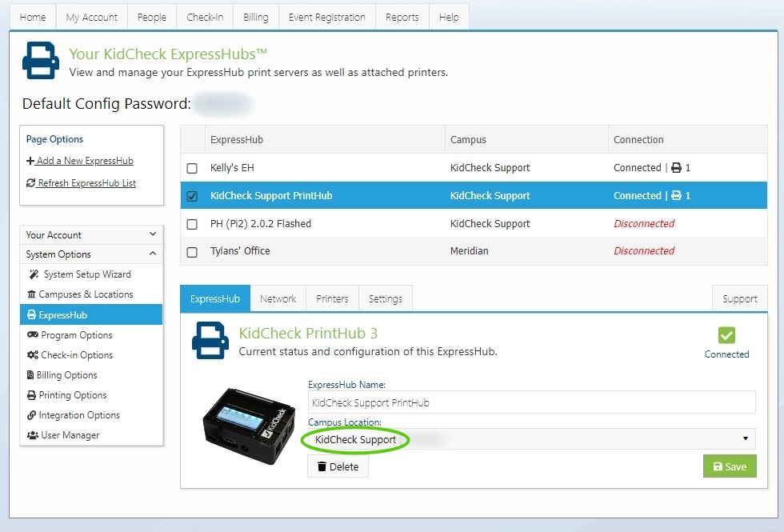
Task: Click the Delete button
Action: click(x=338, y=466)
